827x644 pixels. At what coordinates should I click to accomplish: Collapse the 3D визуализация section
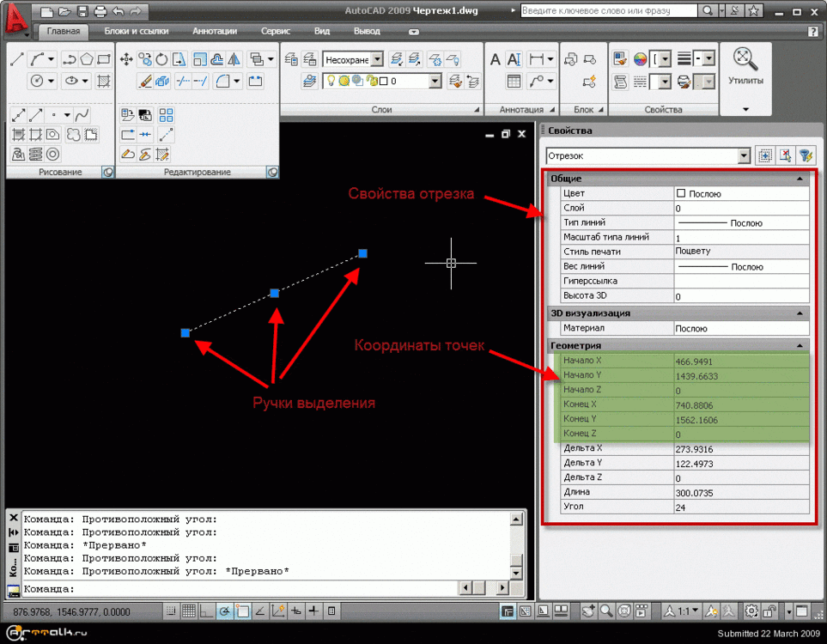point(800,313)
